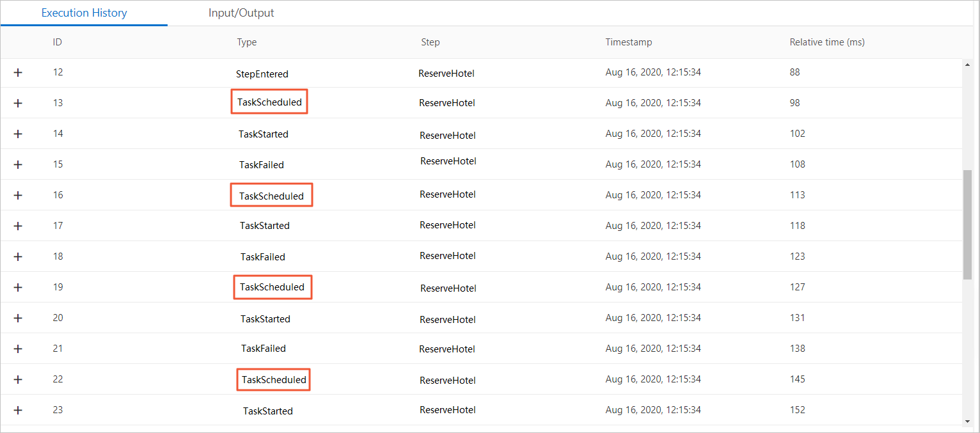The height and width of the screenshot is (433, 980).
Task: Switch to the Input/Output tab
Action: pyautogui.click(x=241, y=13)
